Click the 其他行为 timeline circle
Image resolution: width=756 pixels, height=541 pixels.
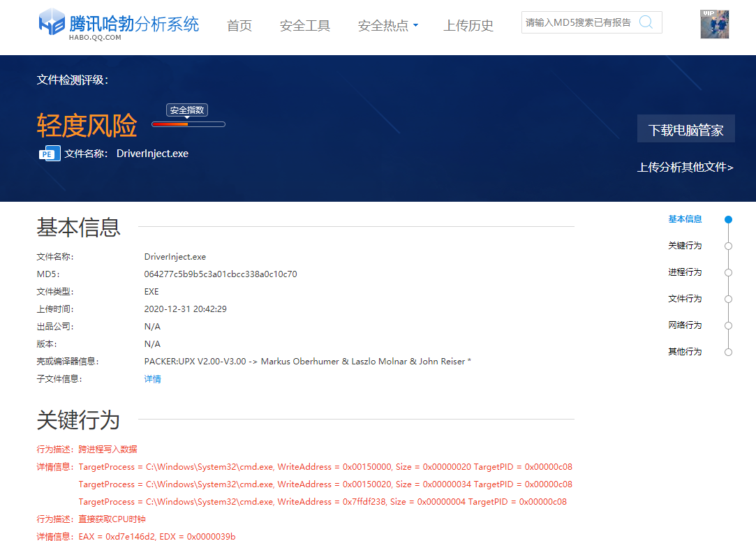coord(728,352)
